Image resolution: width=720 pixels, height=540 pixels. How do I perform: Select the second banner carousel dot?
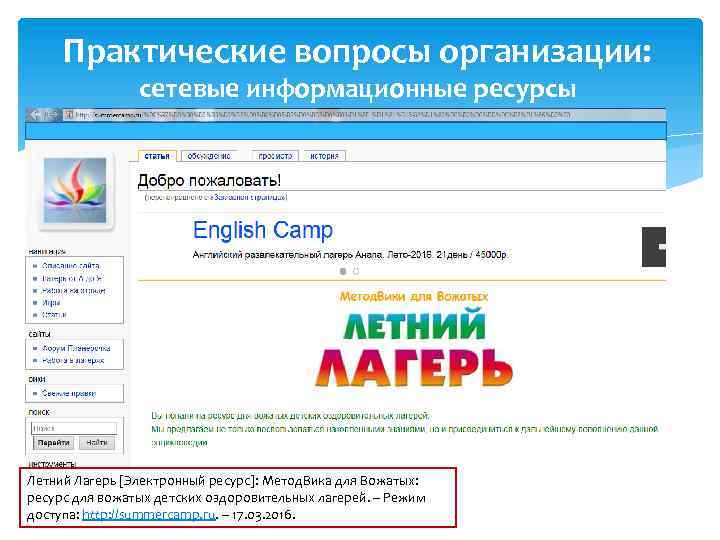click(355, 271)
